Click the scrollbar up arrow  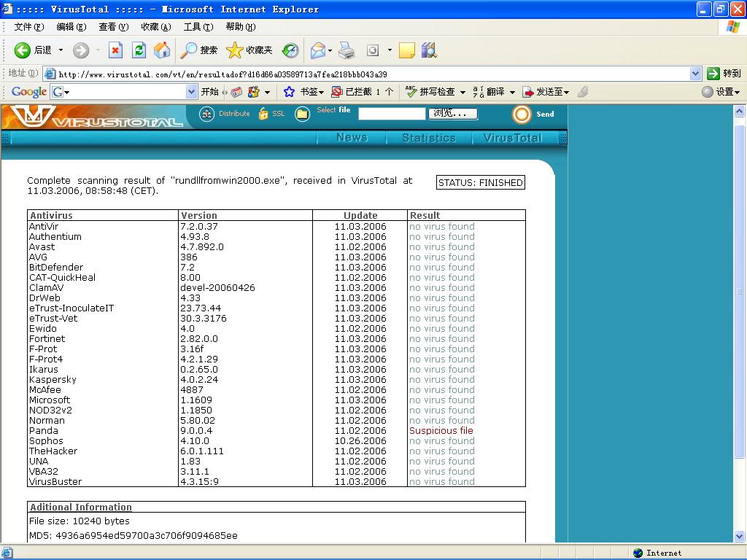tap(739, 112)
